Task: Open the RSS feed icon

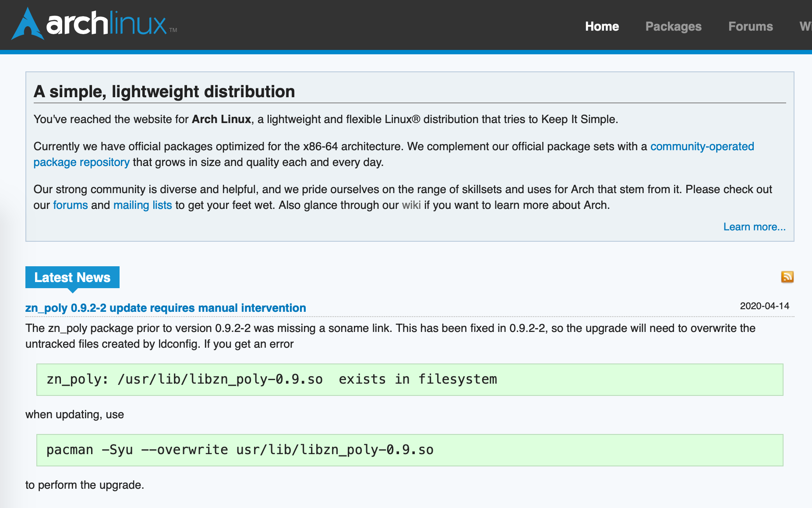Action: tap(787, 277)
